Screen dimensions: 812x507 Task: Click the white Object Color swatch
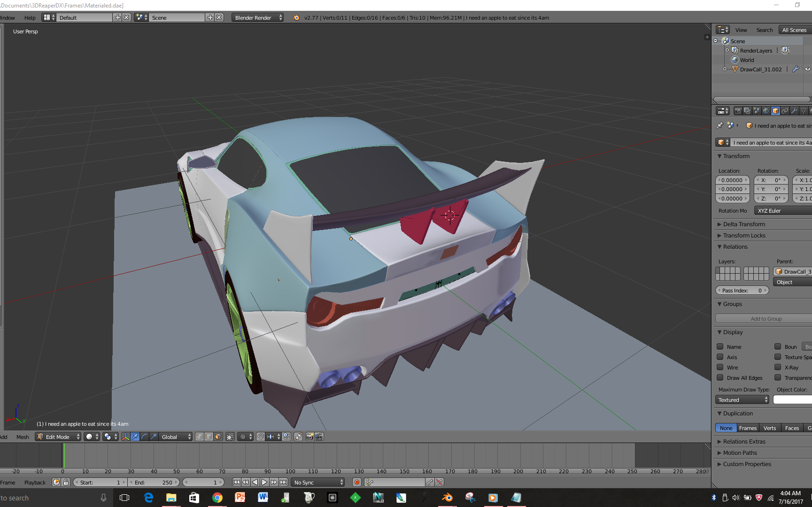click(x=793, y=400)
